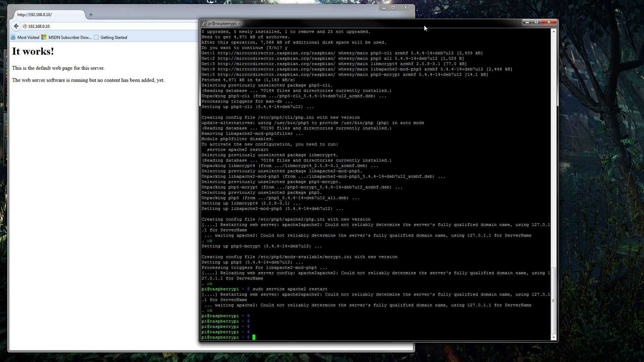The image size is (644, 362).
Task: Click the globe site identity icon
Action: (x=25, y=26)
